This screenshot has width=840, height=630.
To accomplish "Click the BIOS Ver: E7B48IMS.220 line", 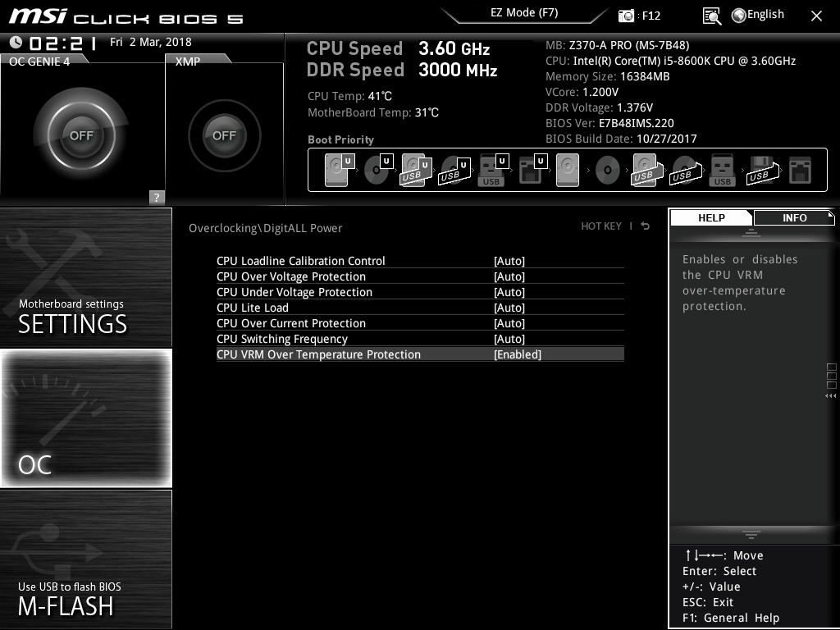I will pos(609,123).
